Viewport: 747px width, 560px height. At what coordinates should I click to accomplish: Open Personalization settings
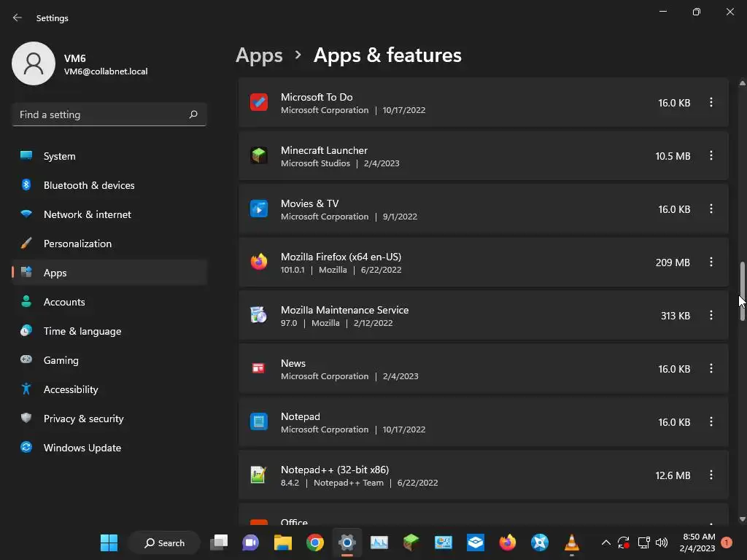pyautogui.click(x=109, y=244)
